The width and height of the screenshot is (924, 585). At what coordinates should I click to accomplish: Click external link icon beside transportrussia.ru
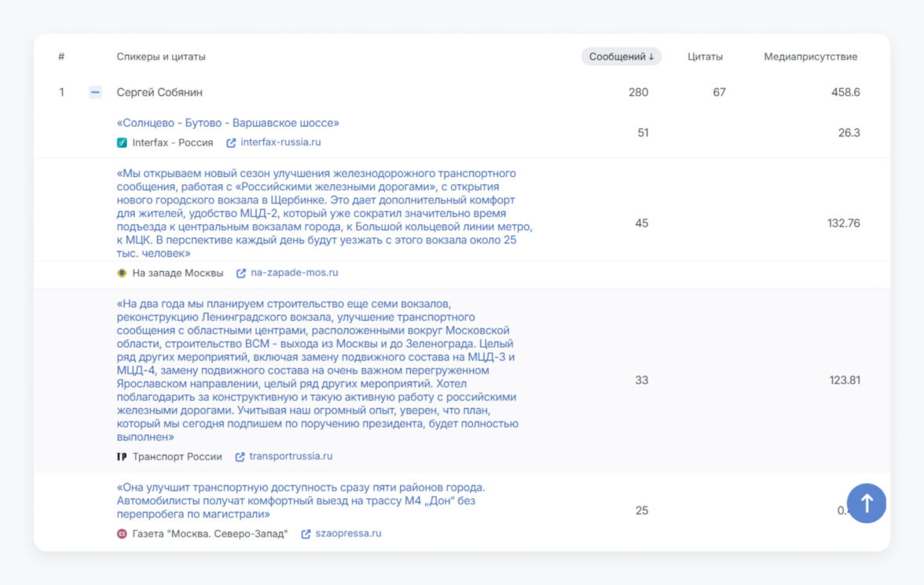pos(240,456)
